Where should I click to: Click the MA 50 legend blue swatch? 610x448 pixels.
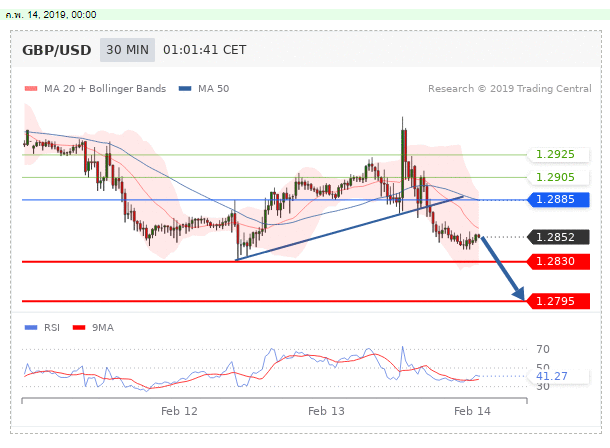click(x=185, y=89)
